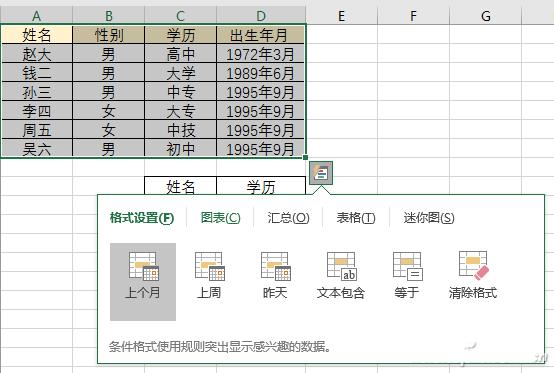The width and height of the screenshot is (554, 373).
Task: Select the 高中 education cell
Action: pos(181,54)
